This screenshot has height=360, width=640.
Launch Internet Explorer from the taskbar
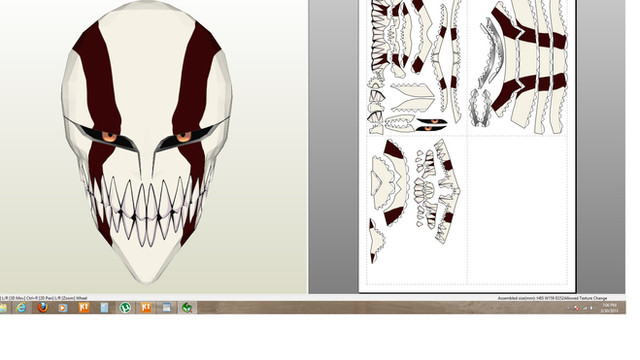coord(20,308)
